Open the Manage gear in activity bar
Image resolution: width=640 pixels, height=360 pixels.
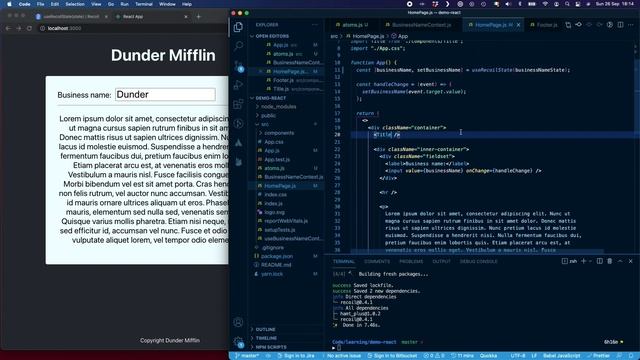[238, 342]
